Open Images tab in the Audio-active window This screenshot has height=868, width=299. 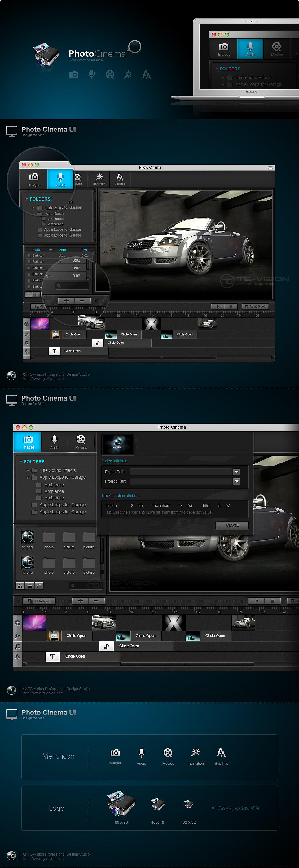pyautogui.click(x=34, y=179)
